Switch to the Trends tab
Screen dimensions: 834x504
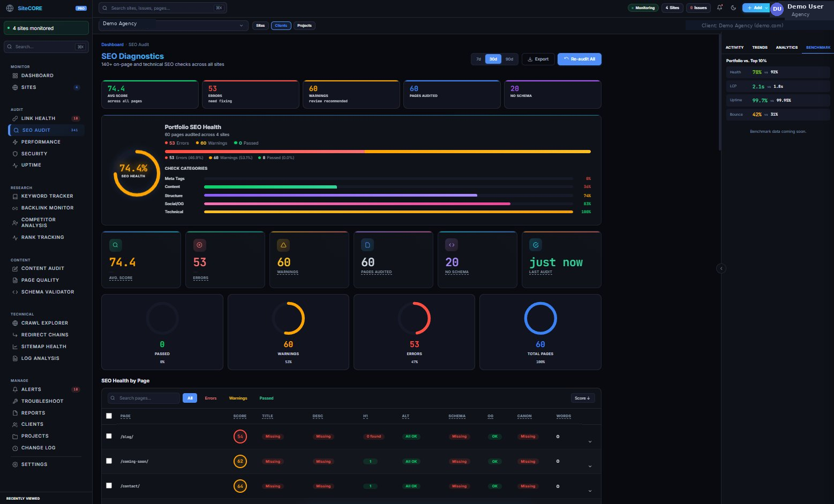tap(760, 47)
